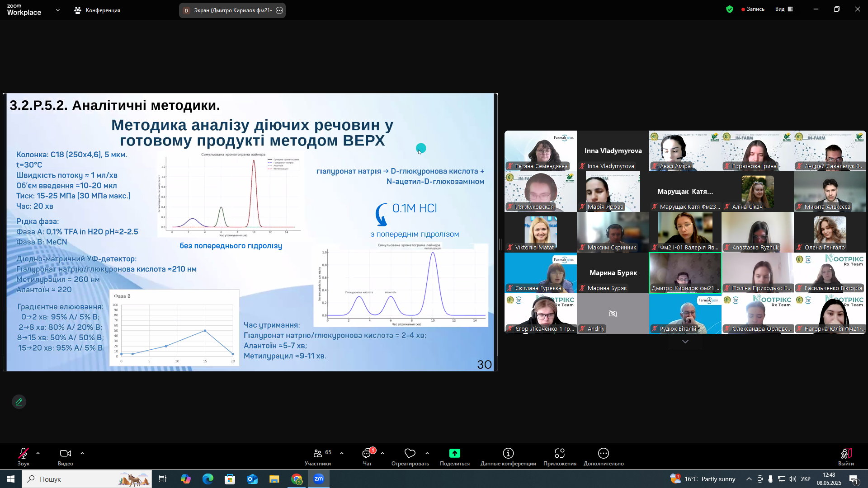Unmute microphone with Звук toggle
Image resolution: width=868 pixels, height=488 pixels.
pos(24,457)
